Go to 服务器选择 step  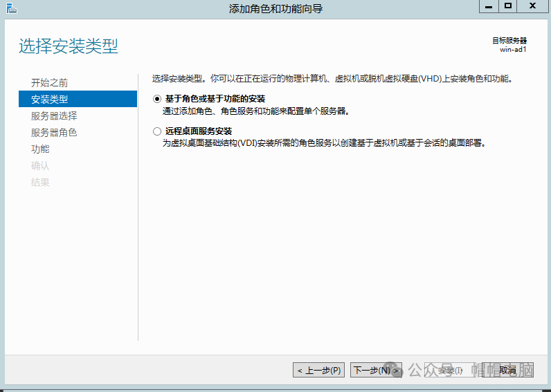pos(54,116)
